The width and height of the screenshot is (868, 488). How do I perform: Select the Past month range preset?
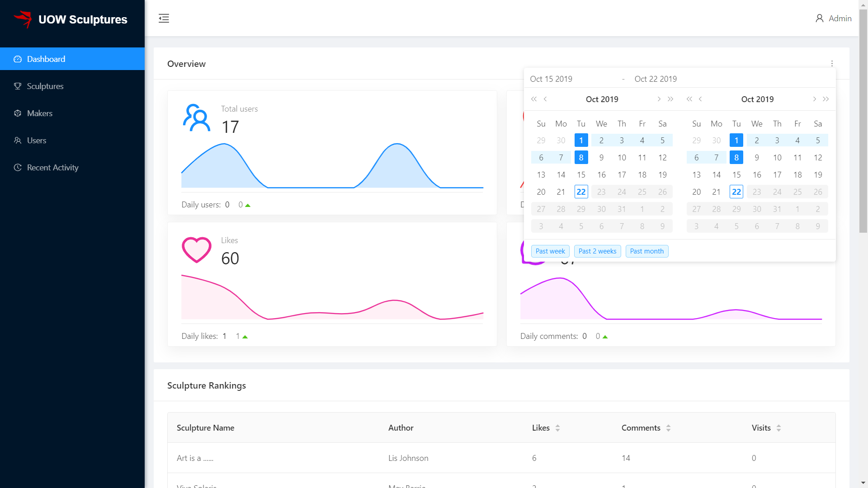[646, 251]
